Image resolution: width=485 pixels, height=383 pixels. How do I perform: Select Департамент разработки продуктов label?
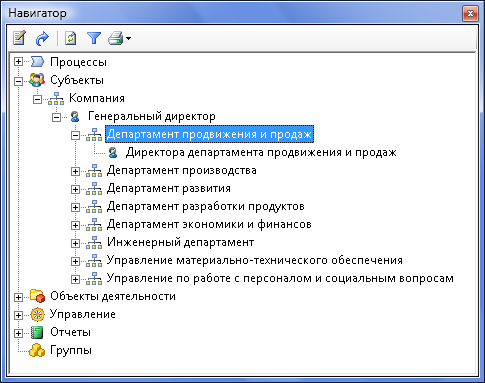click(x=206, y=206)
